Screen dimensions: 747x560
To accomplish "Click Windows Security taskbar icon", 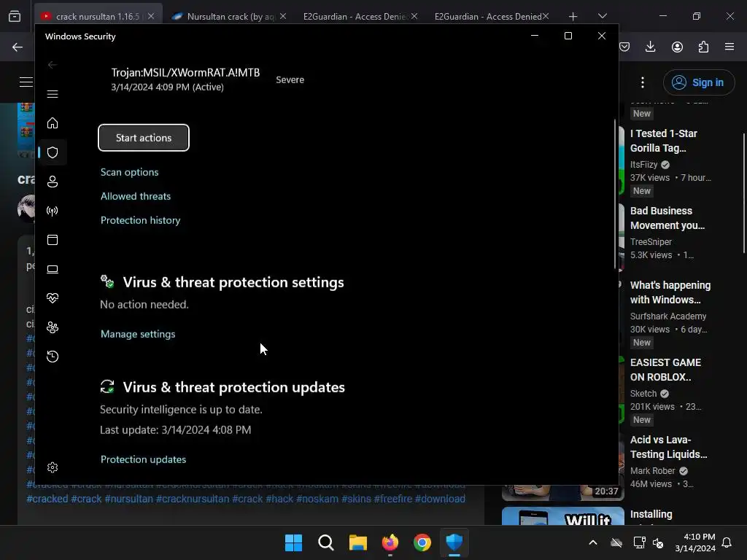I will (454, 542).
